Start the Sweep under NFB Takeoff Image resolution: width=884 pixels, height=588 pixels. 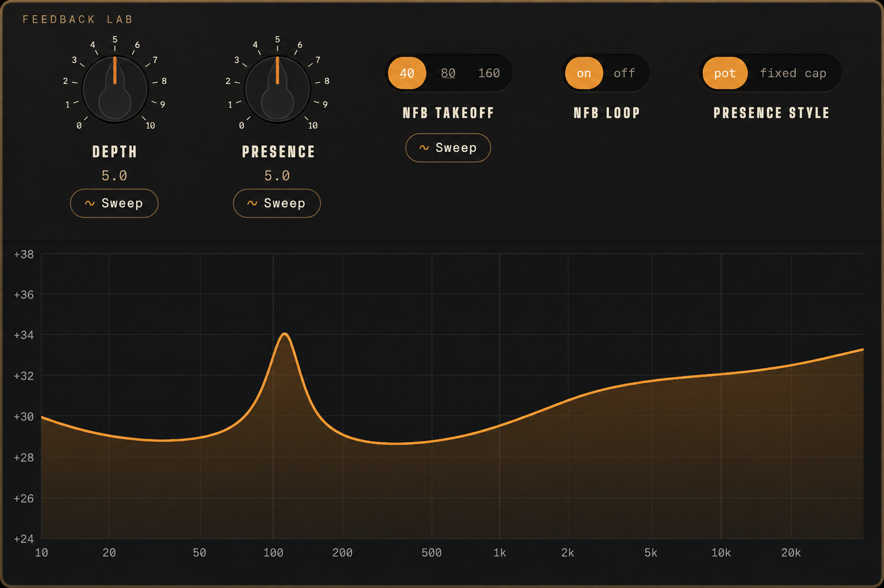click(448, 148)
